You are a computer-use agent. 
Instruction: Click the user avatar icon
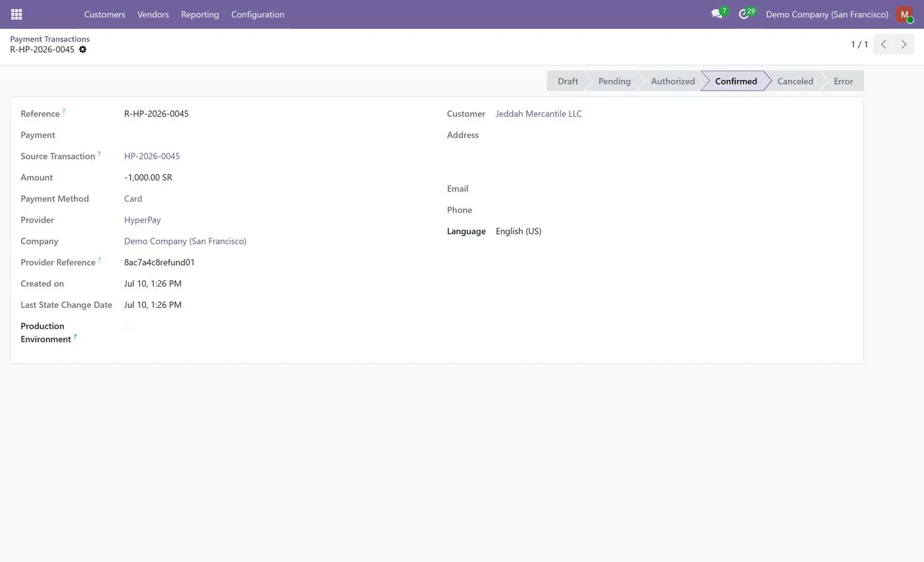(x=905, y=14)
